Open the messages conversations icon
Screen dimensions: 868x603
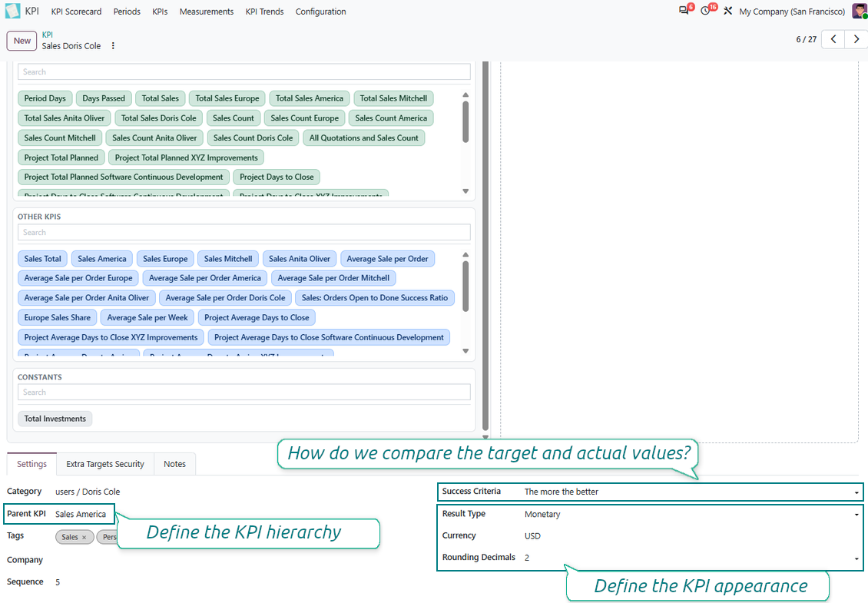click(x=684, y=11)
